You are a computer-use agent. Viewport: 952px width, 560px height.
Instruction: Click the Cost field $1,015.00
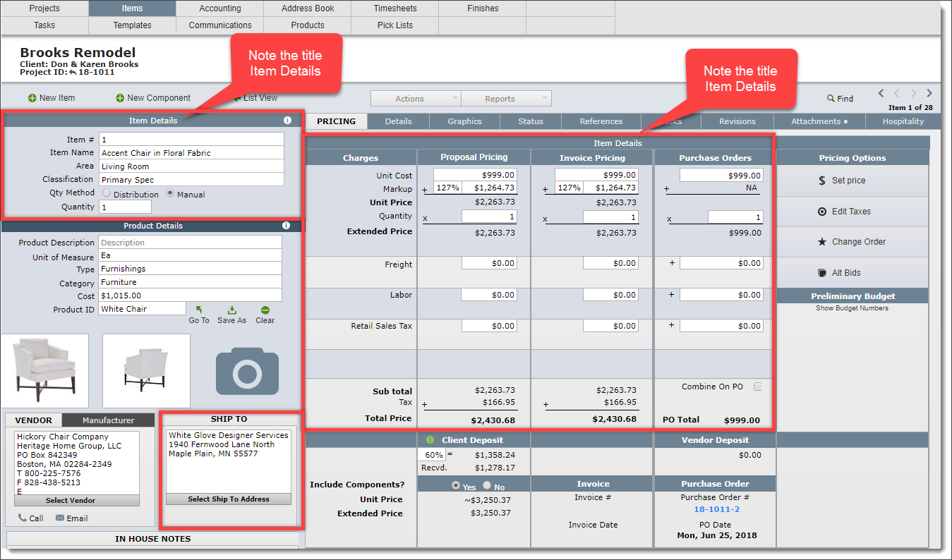coord(190,296)
